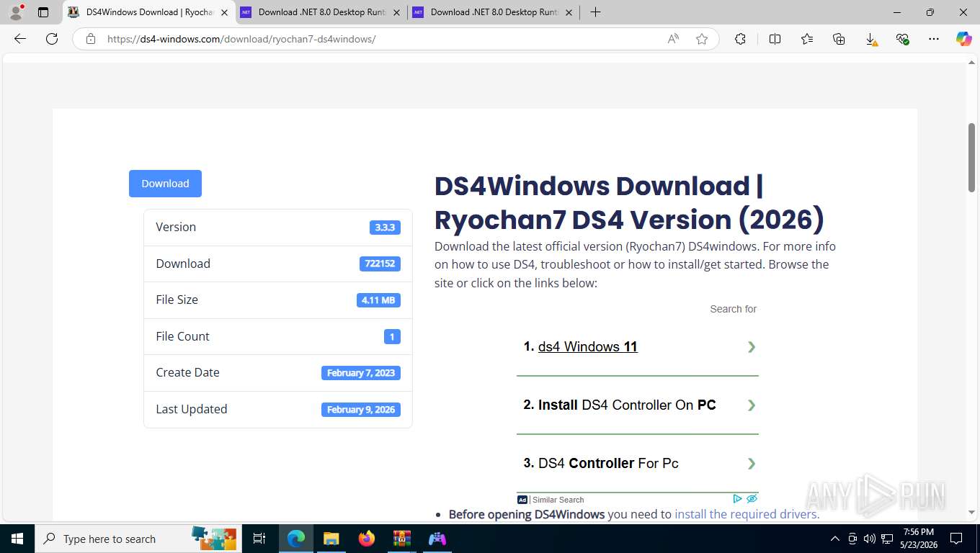
Task: Switch to third .NET 8.0 Desktop Runtime tab
Action: coord(494,12)
